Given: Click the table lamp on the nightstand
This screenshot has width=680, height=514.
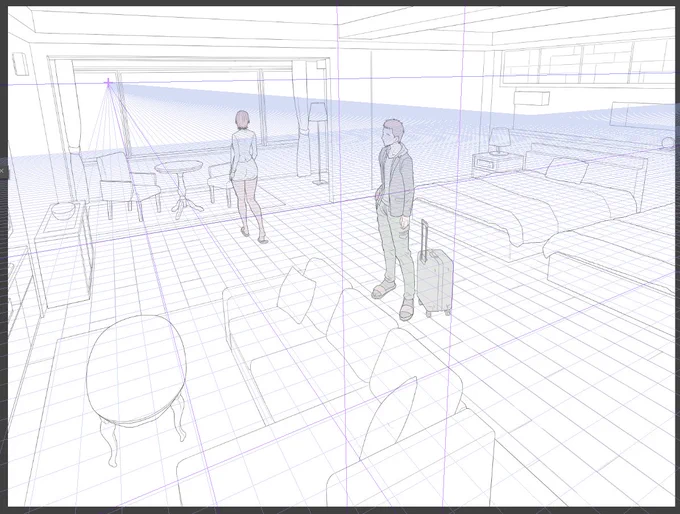Looking at the screenshot, I should tap(499, 141).
